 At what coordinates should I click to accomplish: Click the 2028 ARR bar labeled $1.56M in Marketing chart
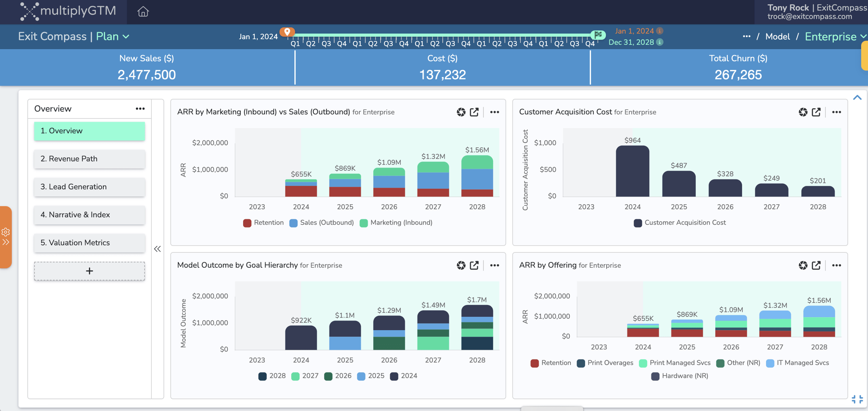[x=477, y=176]
